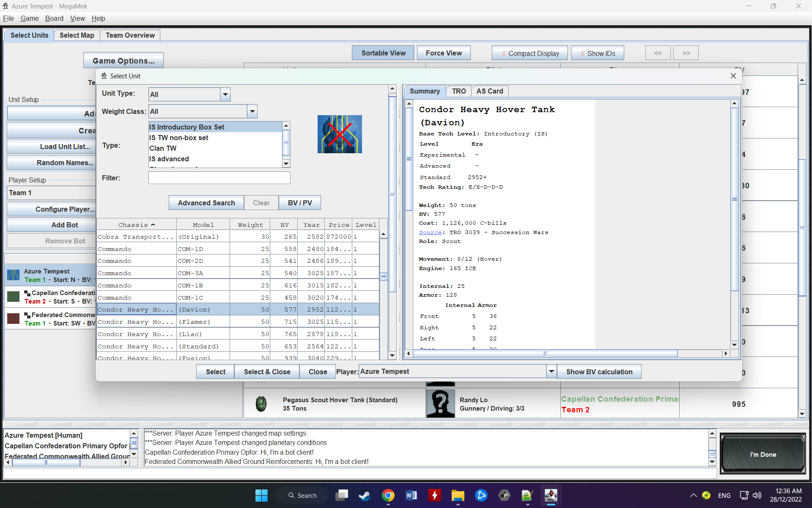The image size is (812, 508).
Task: Click the Federated Commonwealth camo color icon
Action: [x=14, y=319]
